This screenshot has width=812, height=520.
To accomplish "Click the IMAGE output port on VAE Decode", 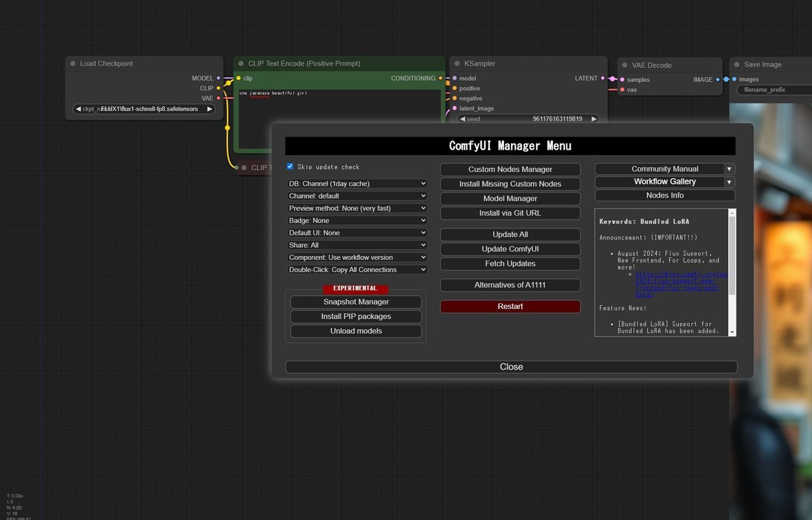I will [x=718, y=79].
